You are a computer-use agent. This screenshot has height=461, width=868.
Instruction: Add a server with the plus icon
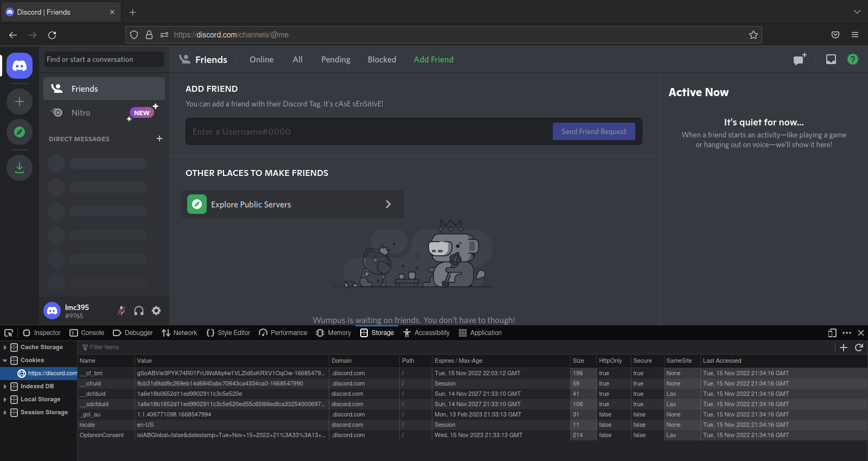tap(20, 102)
